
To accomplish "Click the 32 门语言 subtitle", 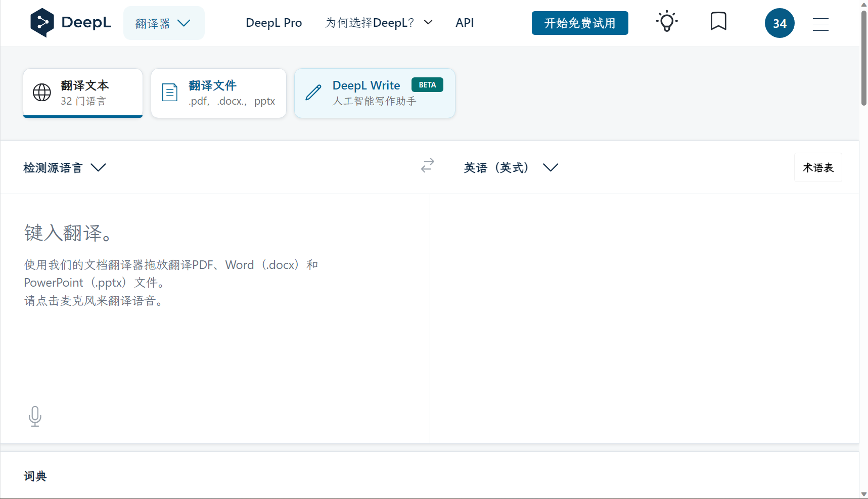I will (x=83, y=101).
